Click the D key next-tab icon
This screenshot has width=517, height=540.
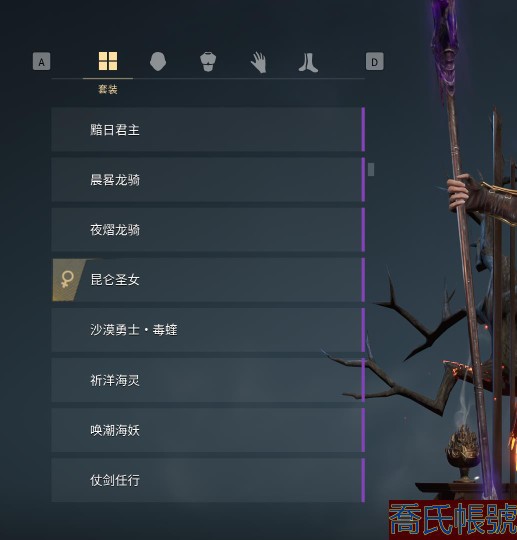coord(375,61)
